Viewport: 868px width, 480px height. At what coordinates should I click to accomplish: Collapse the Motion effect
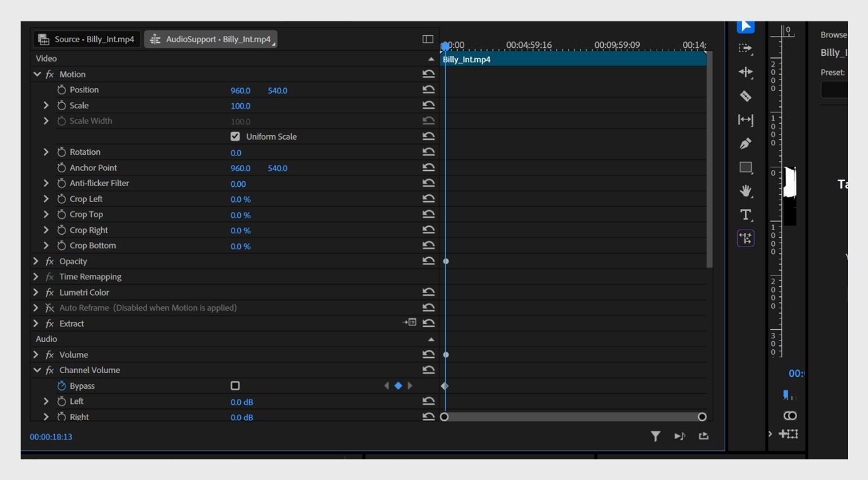click(36, 74)
